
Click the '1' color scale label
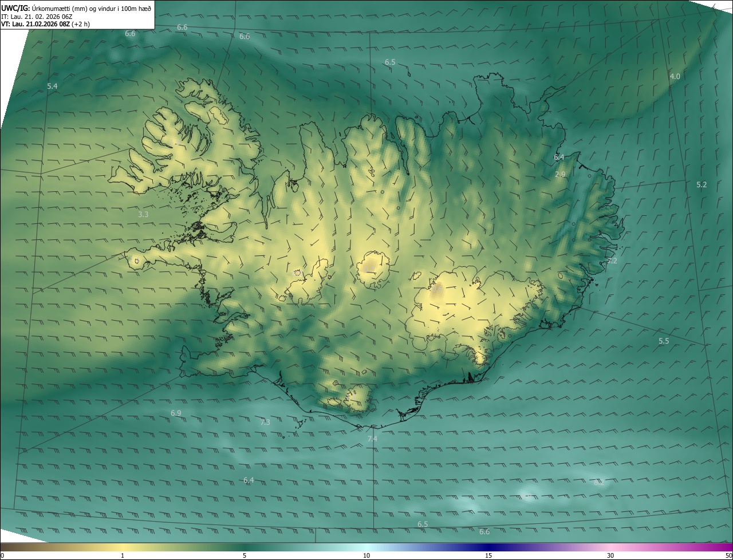(x=123, y=555)
